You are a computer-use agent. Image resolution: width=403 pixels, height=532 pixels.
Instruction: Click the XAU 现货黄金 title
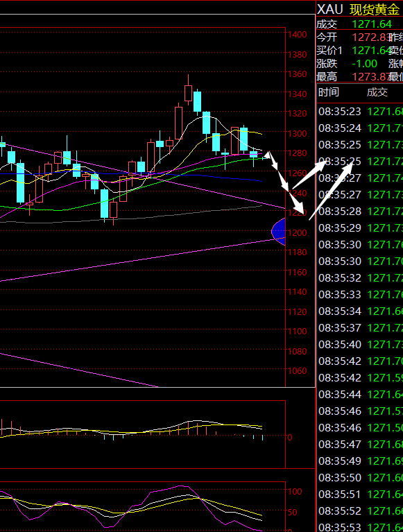pyautogui.click(x=358, y=10)
